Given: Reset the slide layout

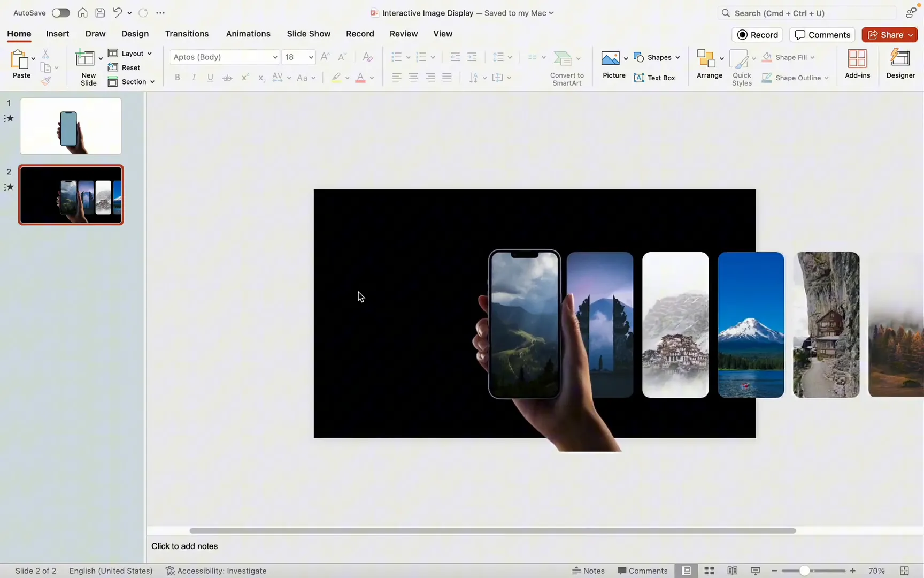Looking at the screenshot, I should coord(124,67).
